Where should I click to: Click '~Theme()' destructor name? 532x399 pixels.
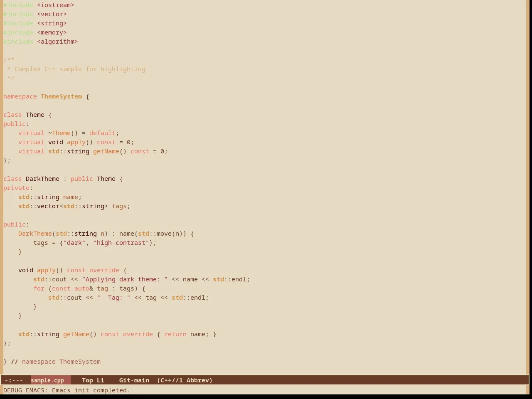tap(63, 133)
